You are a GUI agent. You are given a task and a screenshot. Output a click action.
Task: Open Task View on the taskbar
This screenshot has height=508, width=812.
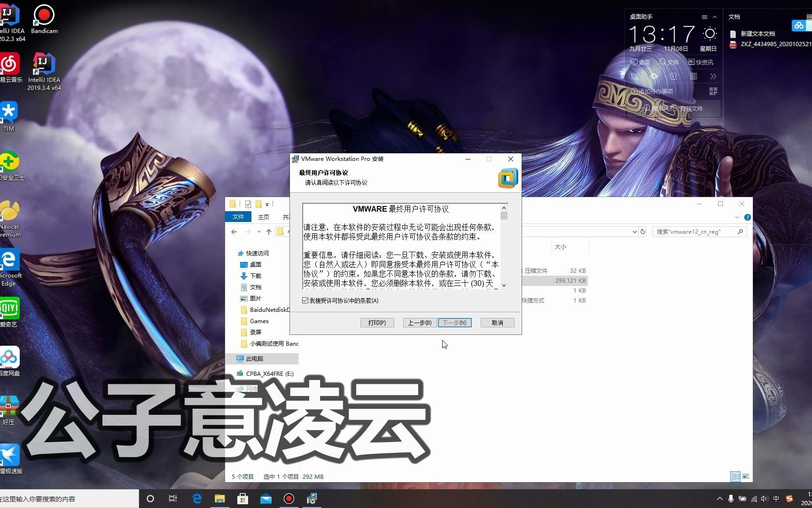[173, 499]
